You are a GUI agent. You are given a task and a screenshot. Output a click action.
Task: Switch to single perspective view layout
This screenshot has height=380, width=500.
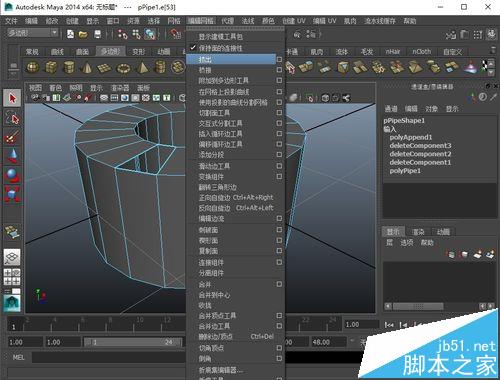tap(12, 257)
